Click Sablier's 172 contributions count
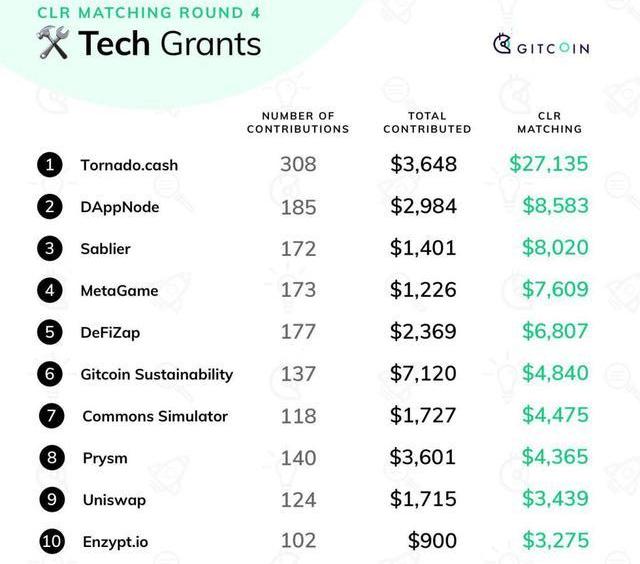 tap(298, 248)
